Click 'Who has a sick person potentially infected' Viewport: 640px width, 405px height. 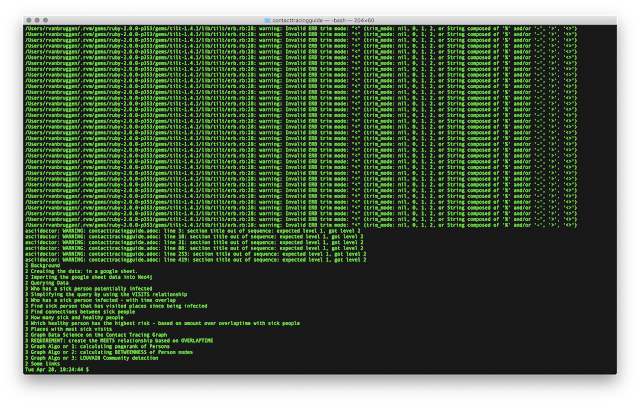89,289
